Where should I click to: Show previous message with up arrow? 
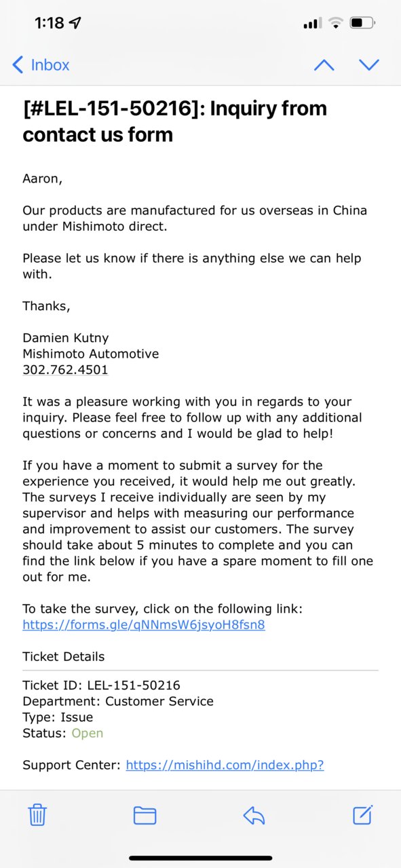coord(324,65)
